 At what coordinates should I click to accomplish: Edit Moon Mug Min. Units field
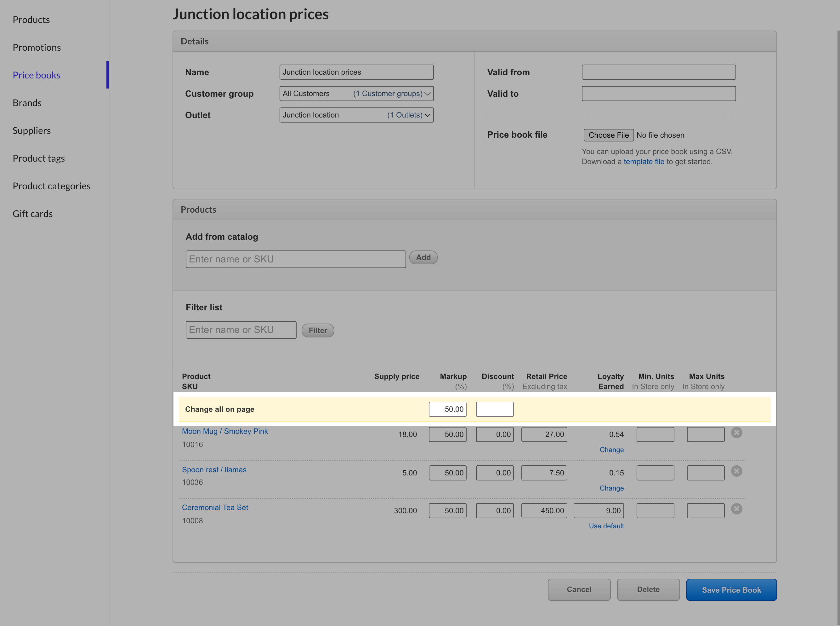[x=655, y=434]
